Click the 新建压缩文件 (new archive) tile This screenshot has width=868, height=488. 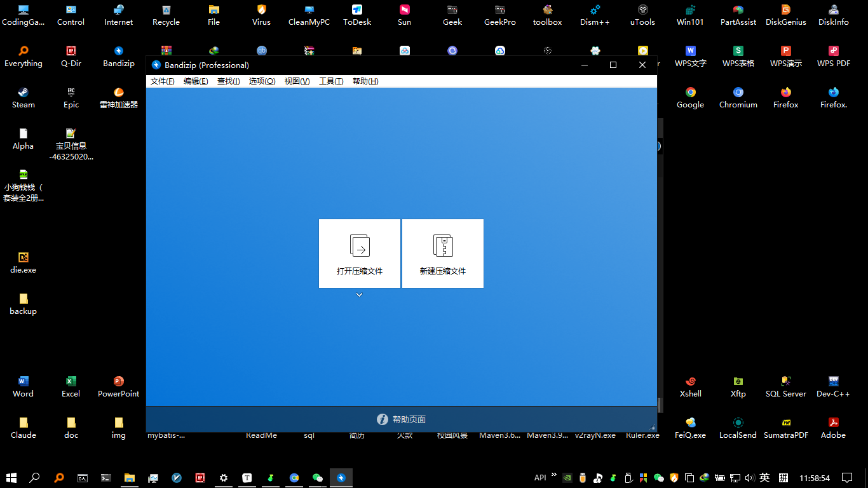(x=443, y=254)
